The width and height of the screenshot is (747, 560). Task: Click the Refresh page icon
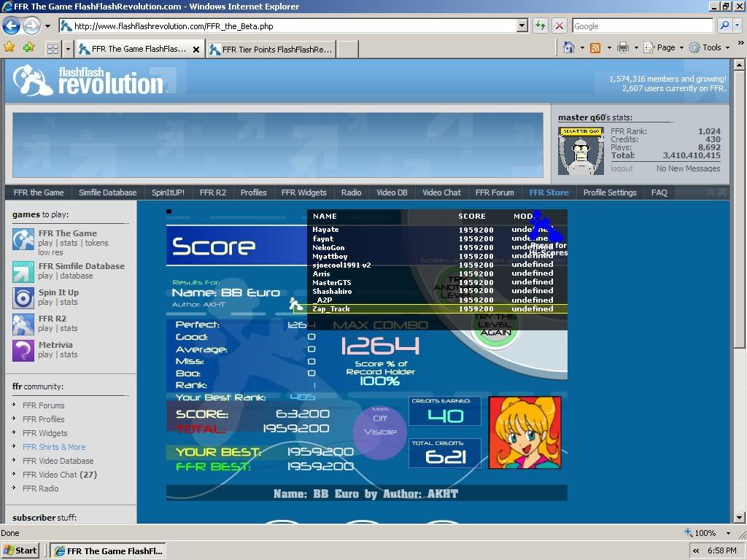coord(541,26)
